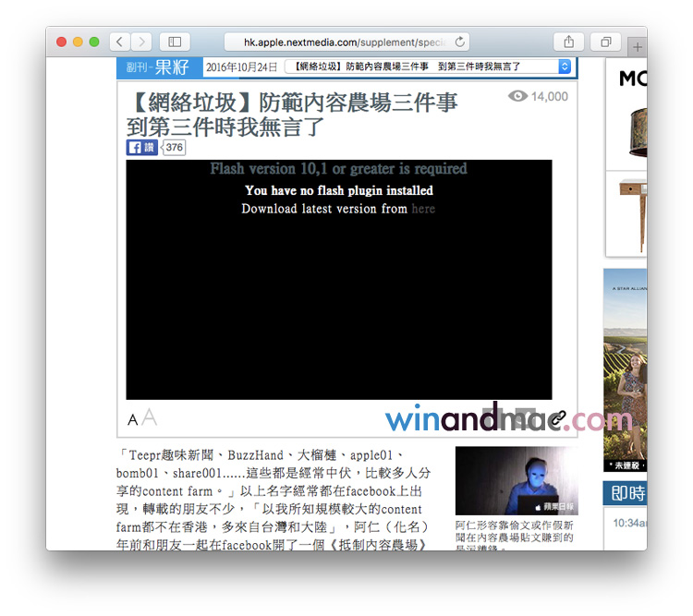Click Safari's back navigation arrow
This screenshot has width=693, height=616.
120,42
